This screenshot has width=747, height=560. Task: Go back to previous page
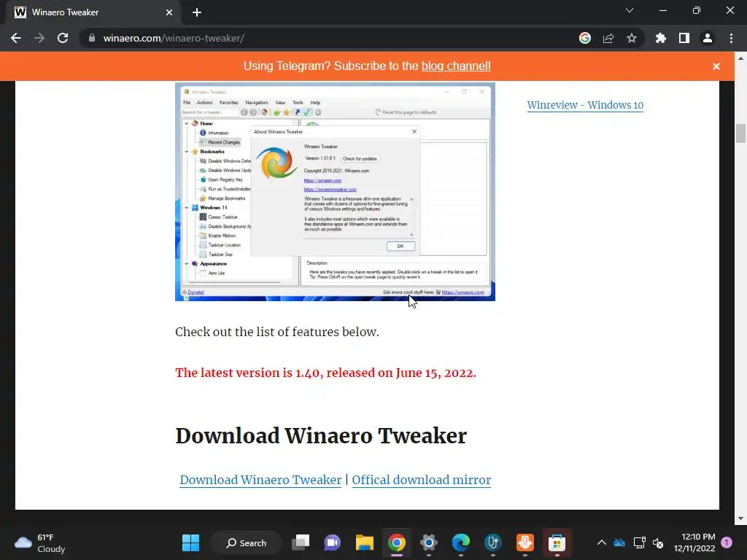click(x=16, y=38)
